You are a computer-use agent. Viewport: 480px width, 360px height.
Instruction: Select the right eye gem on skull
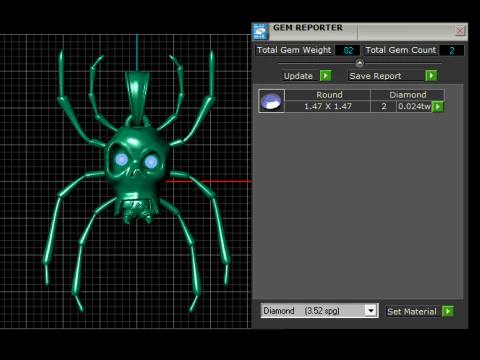(151, 162)
